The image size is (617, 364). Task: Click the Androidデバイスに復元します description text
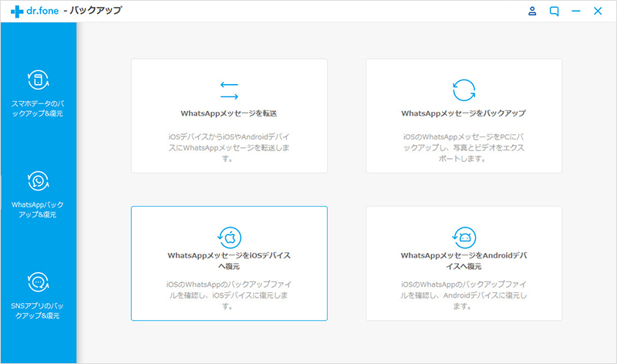point(464,295)
